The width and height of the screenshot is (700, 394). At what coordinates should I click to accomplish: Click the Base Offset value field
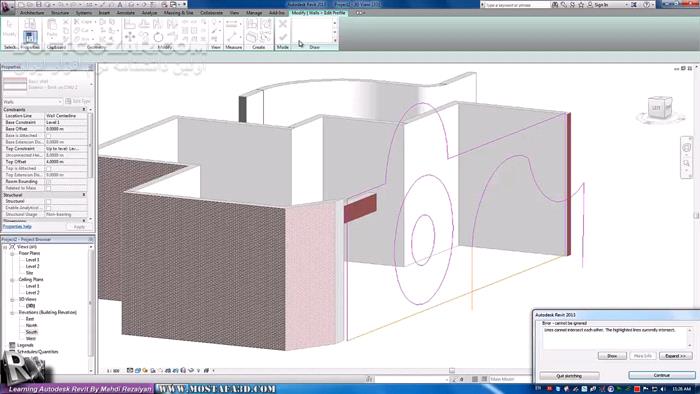(x=66, y=129)
